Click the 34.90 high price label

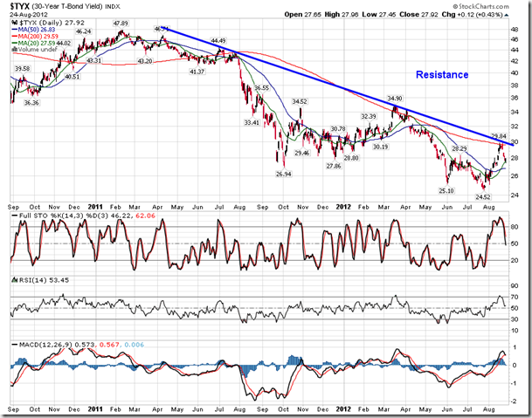click(x=394, y=99)
